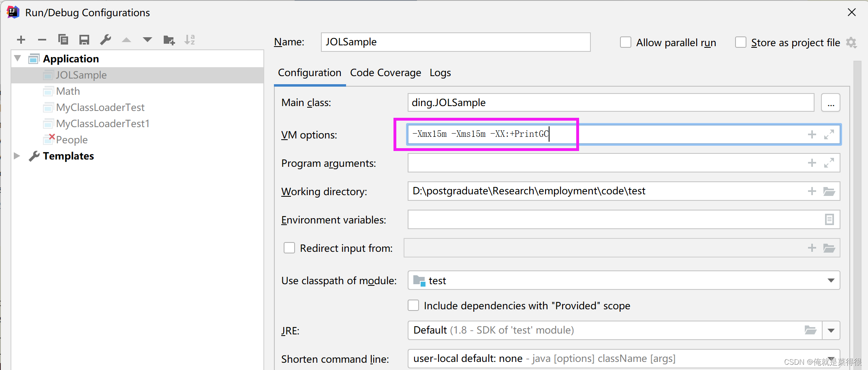Close the Run/Debug Configurations dialog
The image size is (868, 370).
tap(852, 13)
